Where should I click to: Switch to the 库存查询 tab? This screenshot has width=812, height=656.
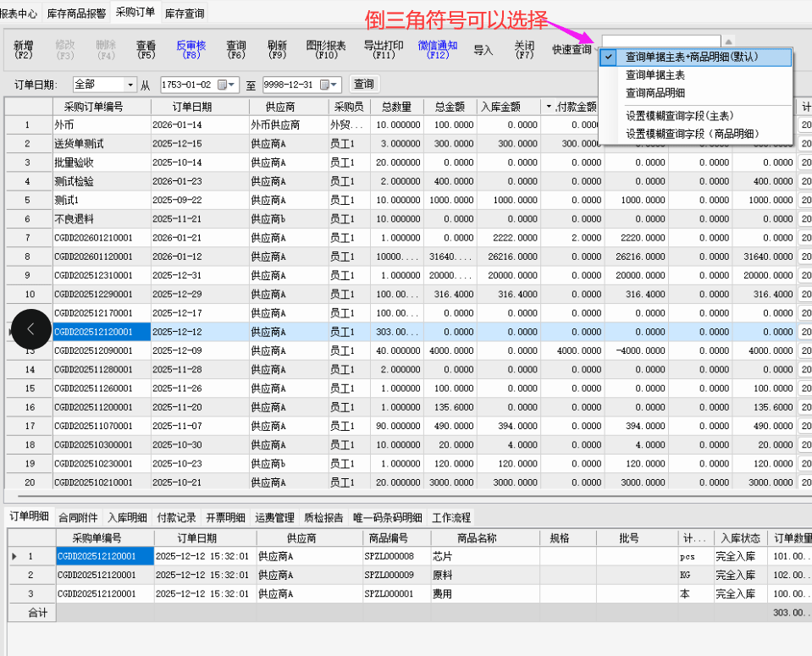185,13
